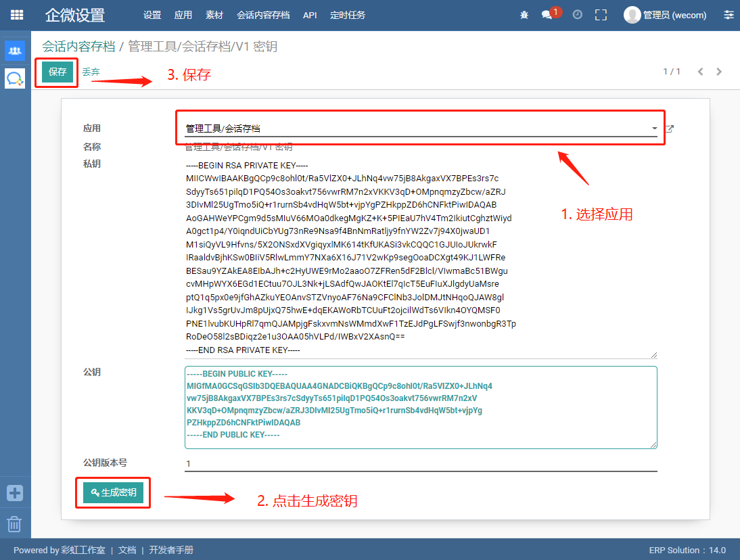Screen dimensions: 740x560
Task: Click the 生成密钥 button
Action: [x=113, y=492]
